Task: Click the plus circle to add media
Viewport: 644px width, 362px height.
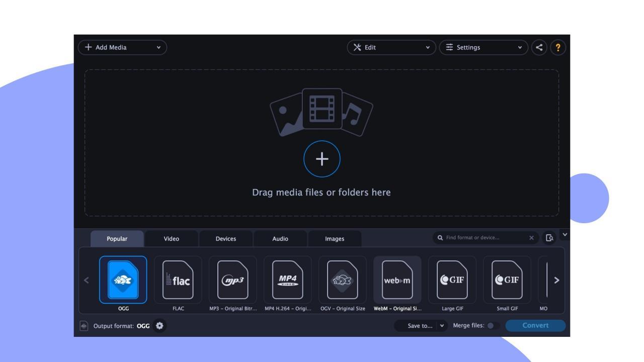Action: (x=322, y=159)
